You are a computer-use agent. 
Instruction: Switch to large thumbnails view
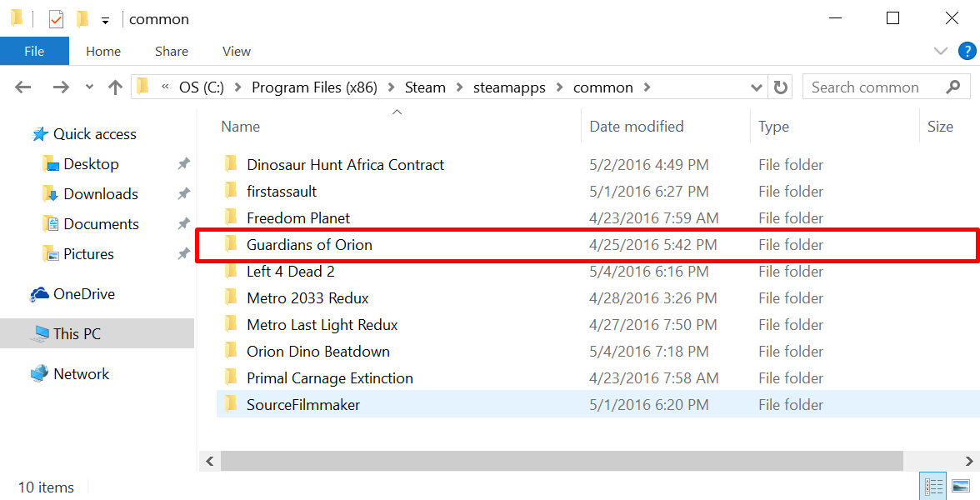tap(961, 486)
